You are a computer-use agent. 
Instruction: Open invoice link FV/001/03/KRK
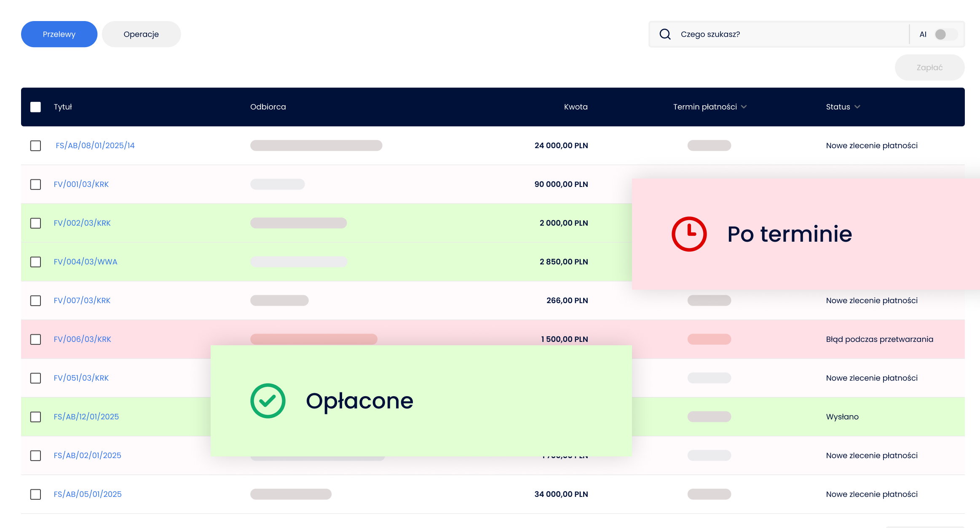tap(81, 184)
